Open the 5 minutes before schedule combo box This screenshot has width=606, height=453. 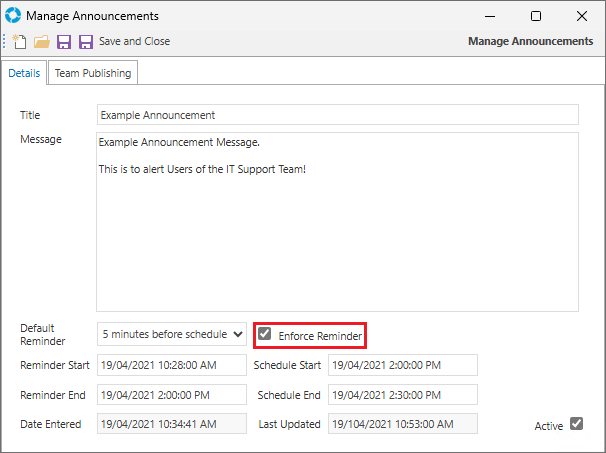point(172,334)
